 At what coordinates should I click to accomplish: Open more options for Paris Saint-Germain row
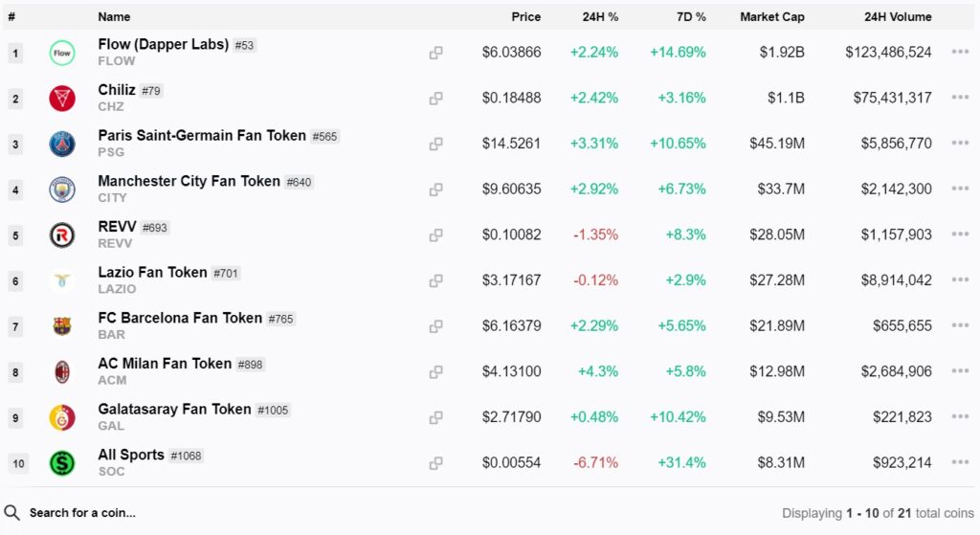click(x=960, y=144)
